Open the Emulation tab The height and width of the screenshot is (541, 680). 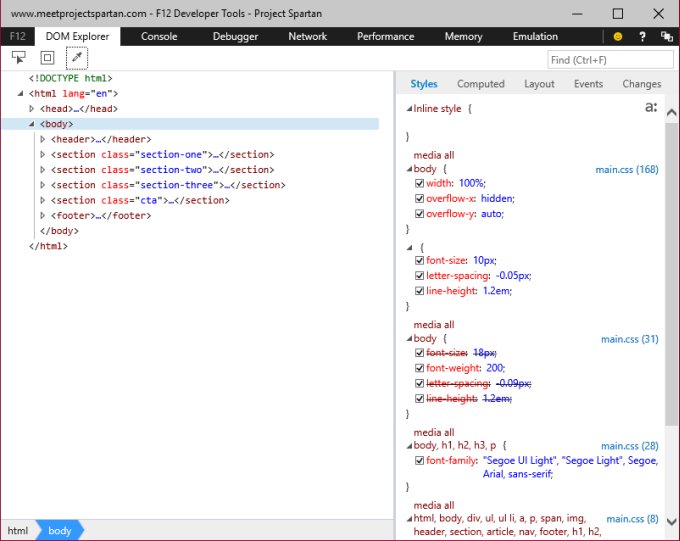point(535,36)
